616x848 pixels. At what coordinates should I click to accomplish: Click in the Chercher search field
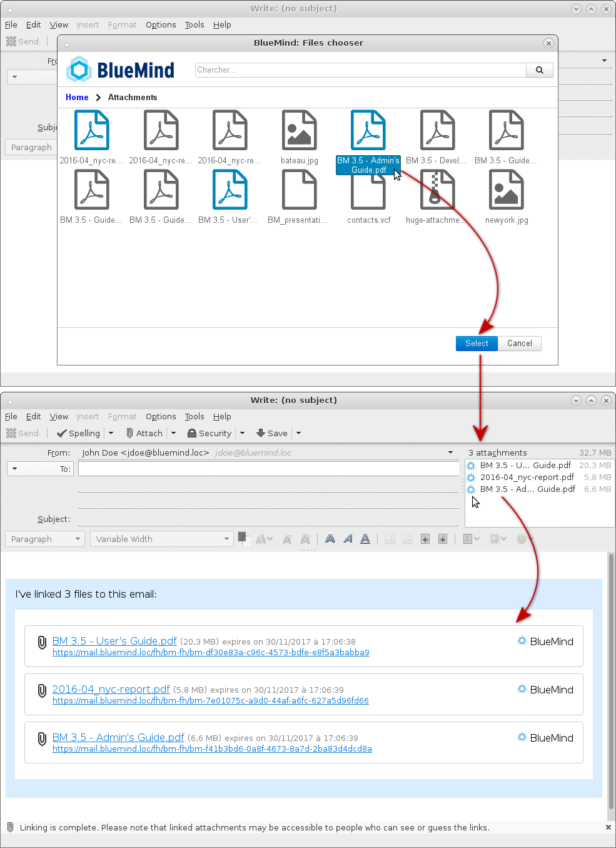tap(361, 70)
